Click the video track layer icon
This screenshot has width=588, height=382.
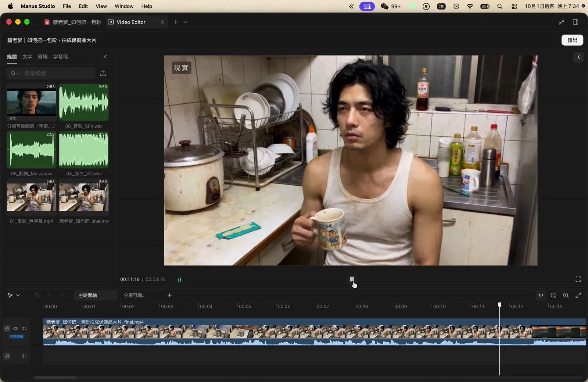coord(7,329)
